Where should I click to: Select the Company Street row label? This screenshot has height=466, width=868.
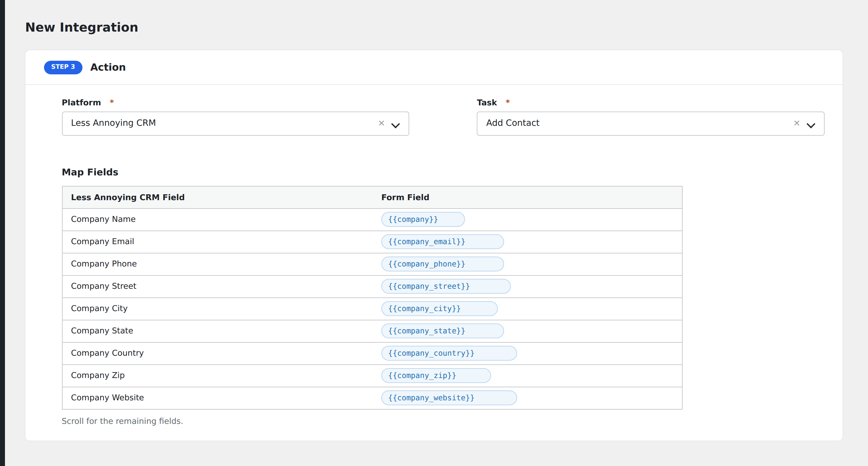click(104, 286)
